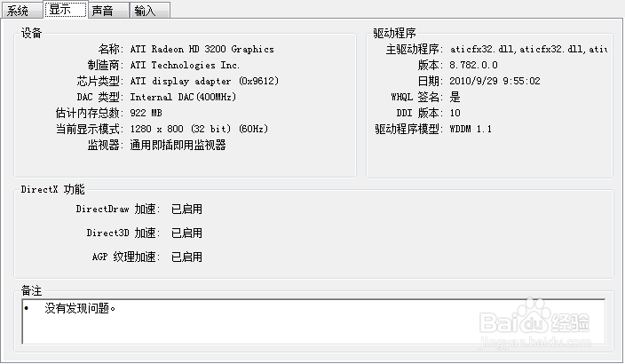The height and width of the screenshot is (364, 625).
Task: Click the 'DAC 类型:' label
Action: click(x=100, y=97)
